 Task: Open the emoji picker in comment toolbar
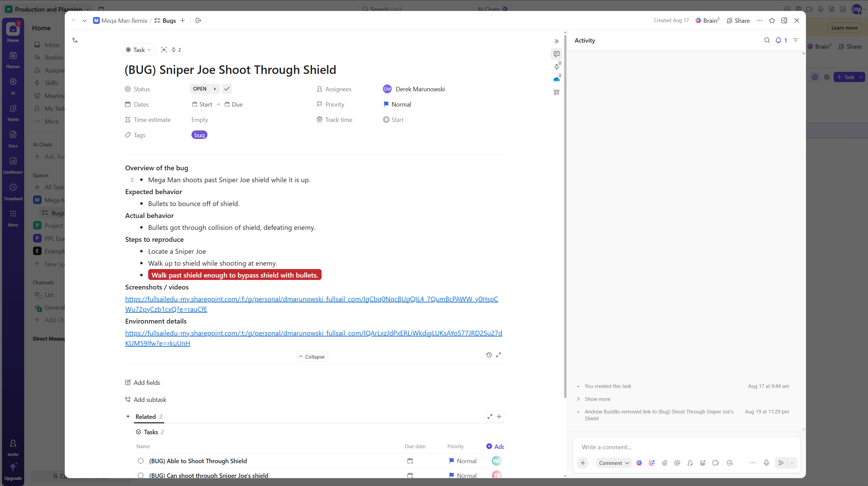click(x=702, y=463)
